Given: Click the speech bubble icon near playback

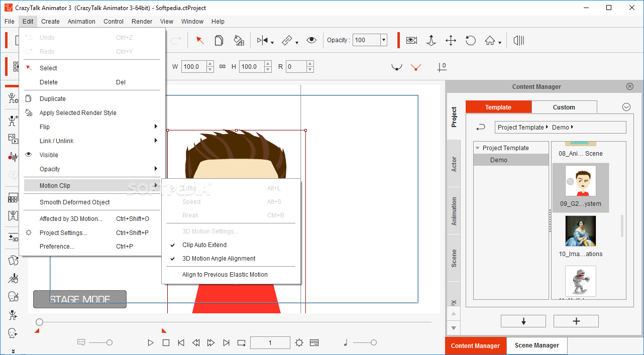Looking at the screenshot, I should 81,342.
